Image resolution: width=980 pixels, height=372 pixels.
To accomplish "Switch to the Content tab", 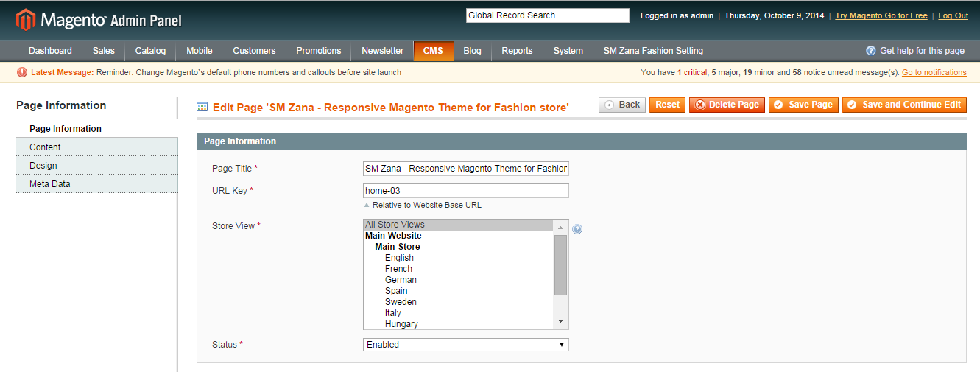I will coord(97,147).
